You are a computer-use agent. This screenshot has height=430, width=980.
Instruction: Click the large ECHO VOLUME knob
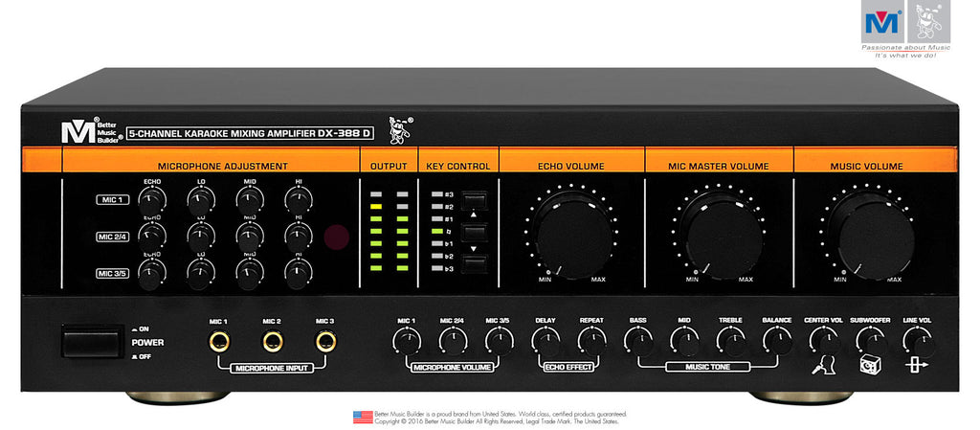(570, 234)
